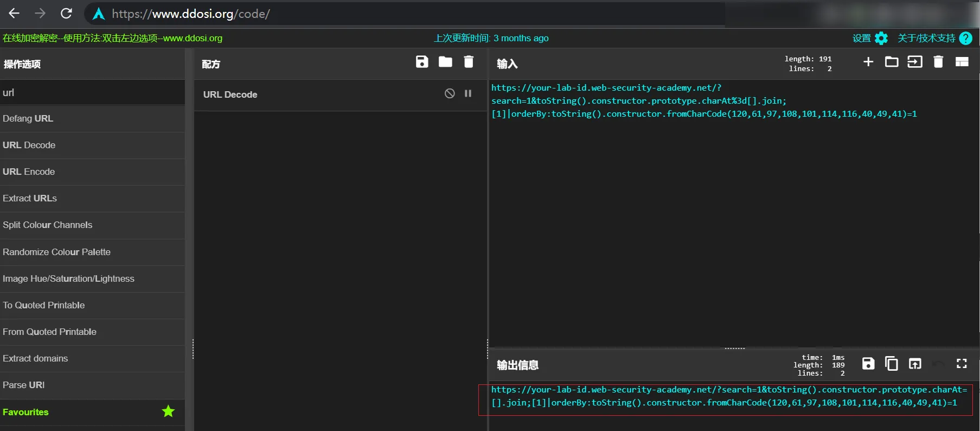
Task: Click the input length 191 indicator
Action: point(808,59)
